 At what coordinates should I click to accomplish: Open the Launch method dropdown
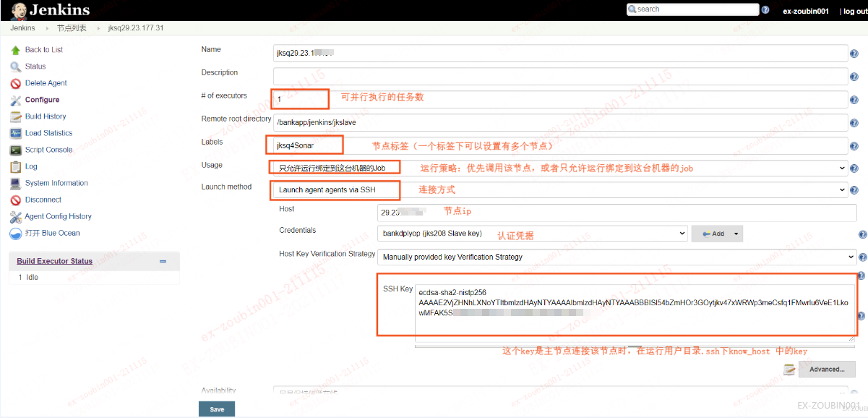[562, 190]
